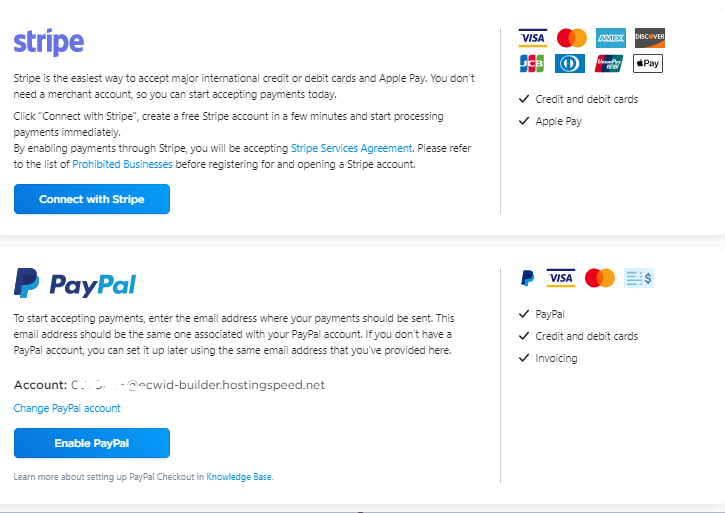Click the JCB card icon
725x513 pixels.
tap(533, 64)
